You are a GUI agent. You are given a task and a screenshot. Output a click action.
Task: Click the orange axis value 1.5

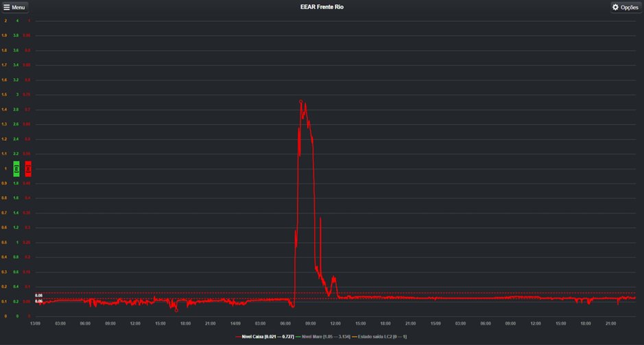click(5, 95)
